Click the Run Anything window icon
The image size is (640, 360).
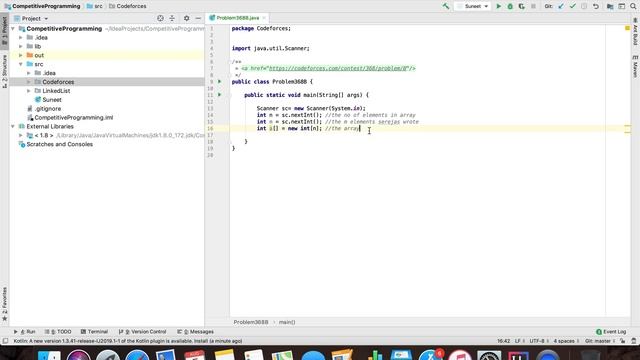click(622, 6)
